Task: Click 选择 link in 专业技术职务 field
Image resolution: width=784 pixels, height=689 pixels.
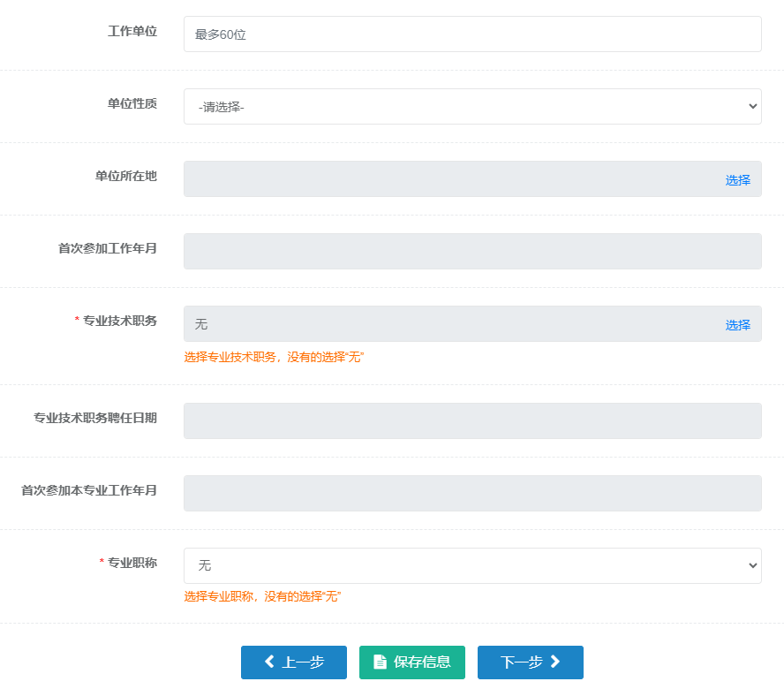Action: [x=737, y=324]
